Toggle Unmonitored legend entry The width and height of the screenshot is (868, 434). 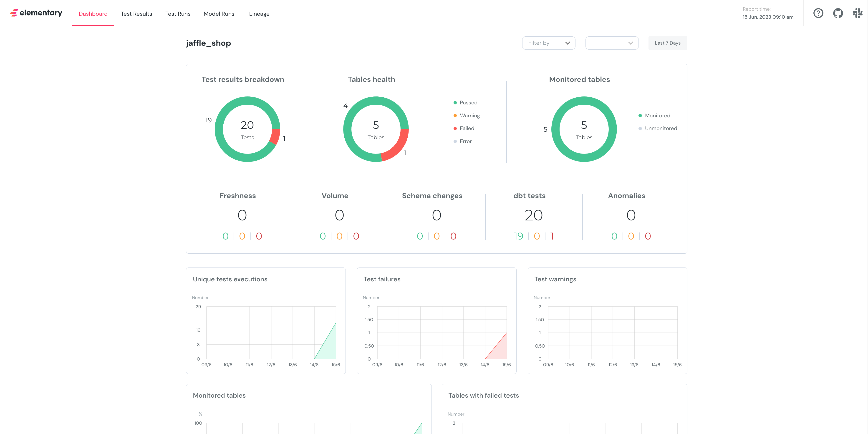(660, 128)
